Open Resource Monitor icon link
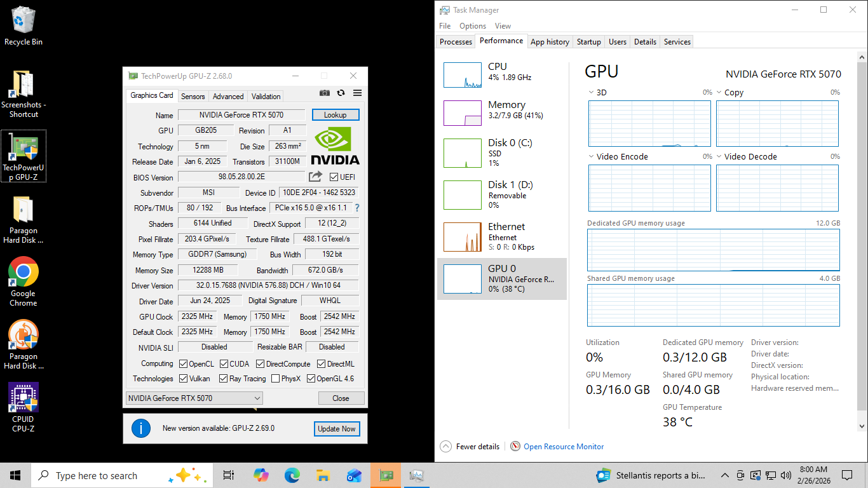868x488 pixels. click(x=515, y=447)
